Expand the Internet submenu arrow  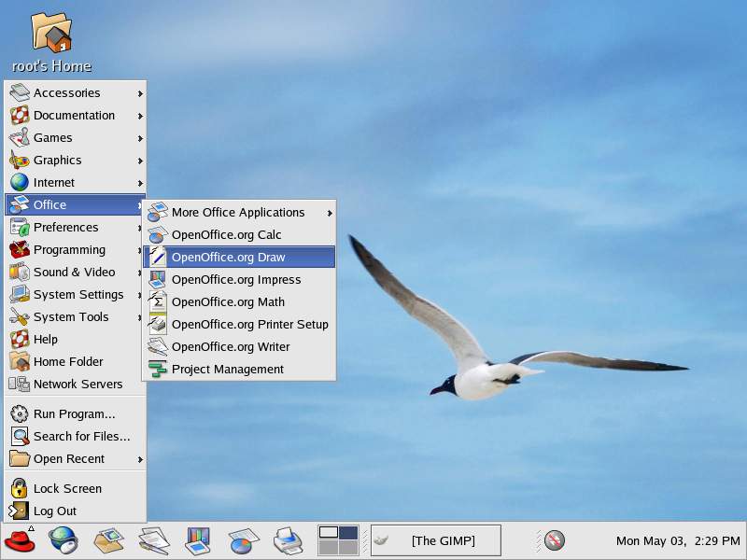pos(140,183)
